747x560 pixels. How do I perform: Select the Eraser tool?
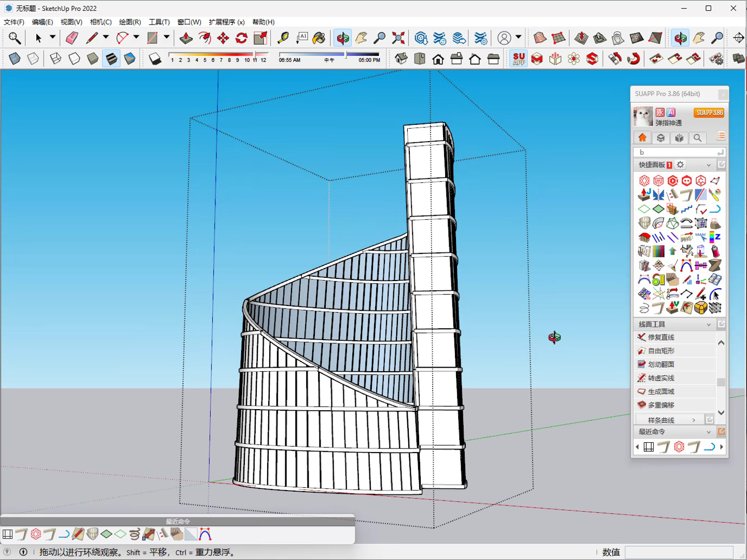point(72,38)
